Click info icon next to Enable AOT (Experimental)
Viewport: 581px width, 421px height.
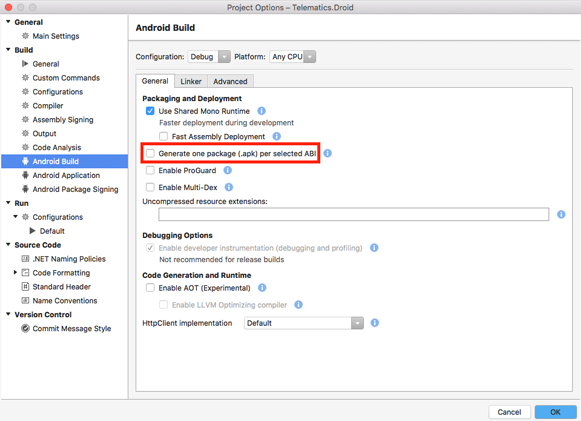click(262, 288)
